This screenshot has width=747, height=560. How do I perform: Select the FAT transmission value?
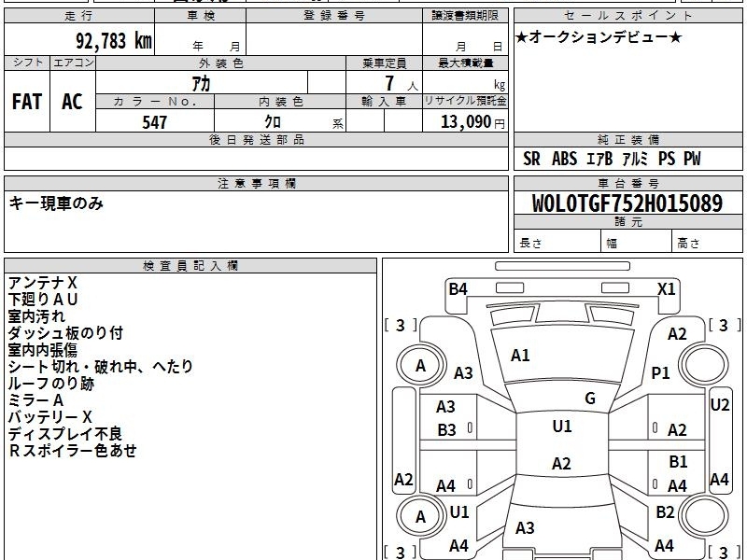point(27,102)
